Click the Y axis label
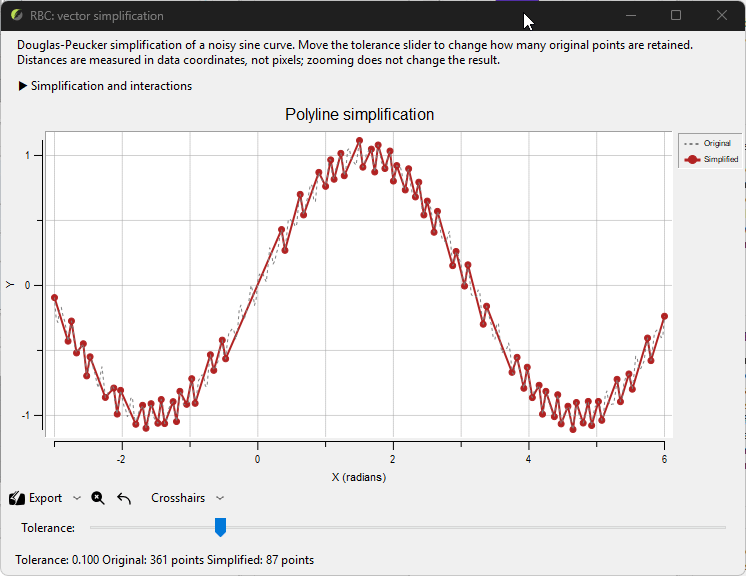Screen dimensions: 746x576 [x=10, y=284]
